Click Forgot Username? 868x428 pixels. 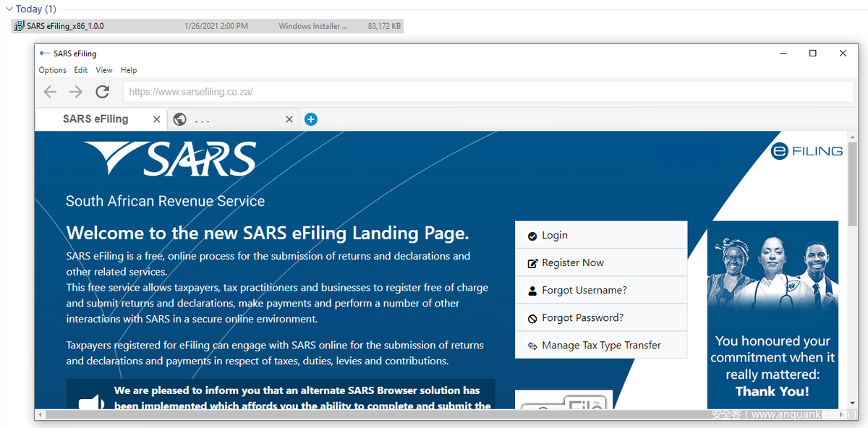coord(601,290)
